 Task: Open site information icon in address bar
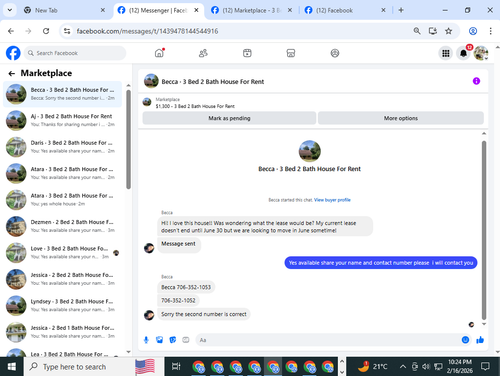point(67,31)
